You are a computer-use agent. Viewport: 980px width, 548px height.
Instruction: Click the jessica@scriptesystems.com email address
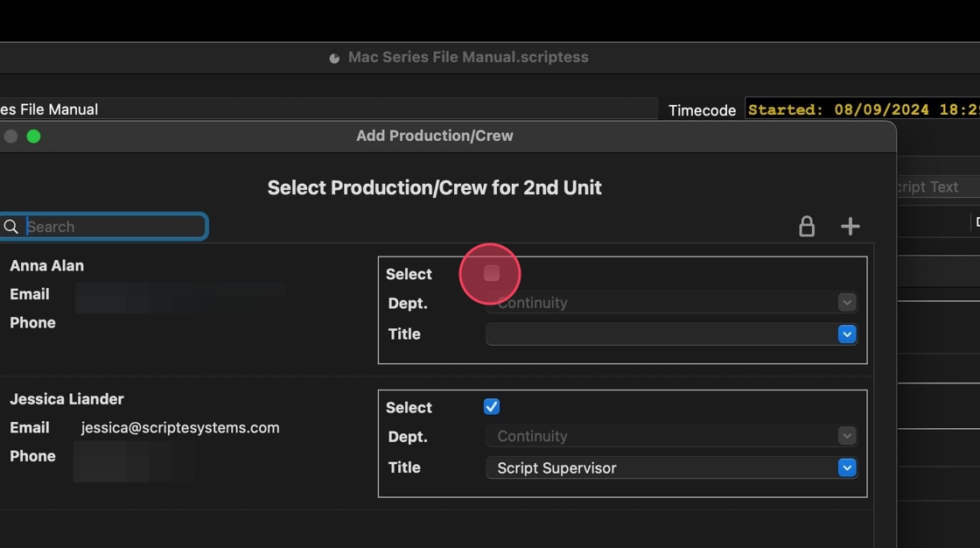click(180, 428)
